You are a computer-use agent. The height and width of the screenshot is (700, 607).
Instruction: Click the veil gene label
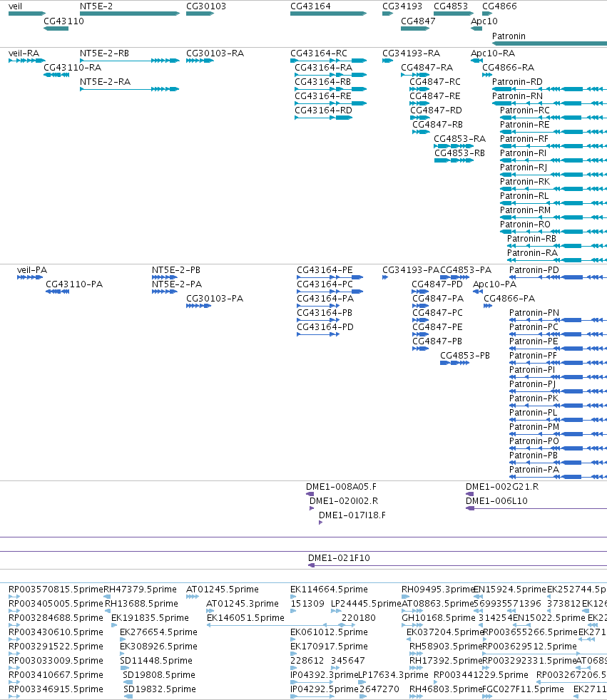click(15, 6)
